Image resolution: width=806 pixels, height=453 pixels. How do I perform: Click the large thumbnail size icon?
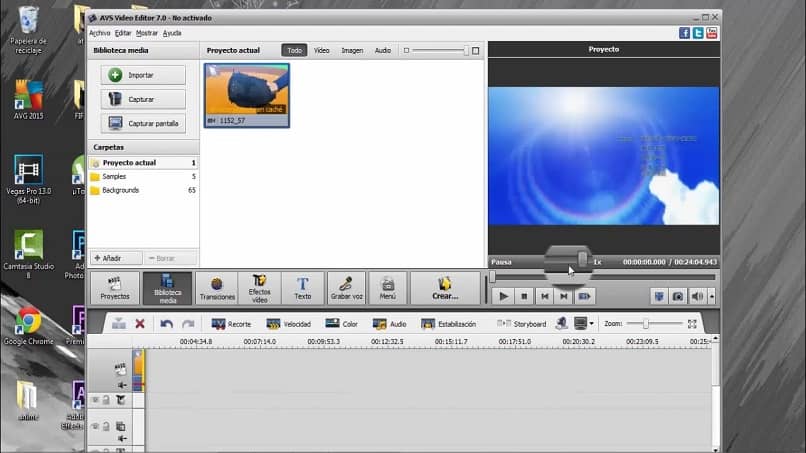coord(475,50)
